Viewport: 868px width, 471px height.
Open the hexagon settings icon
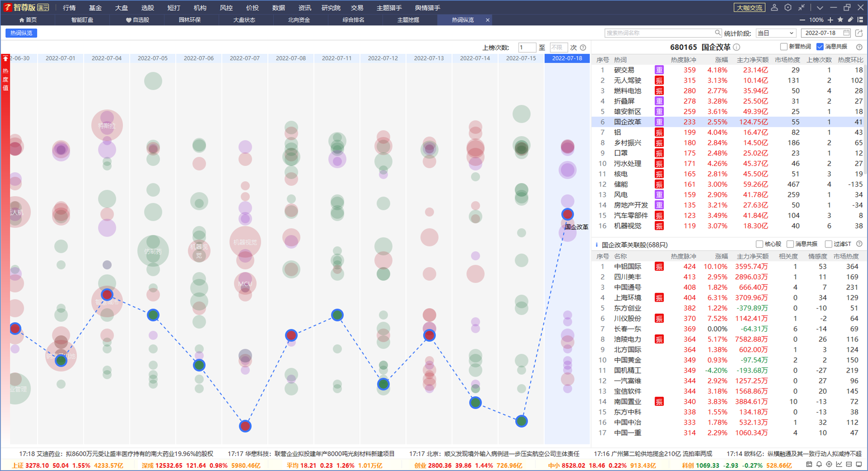click(x=788, y=8)
